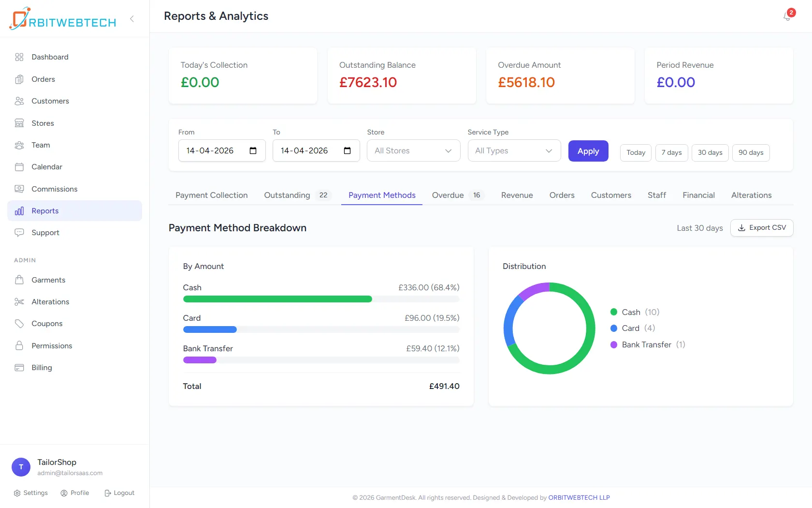Switch to the Overdue tab
This screenshot has height=508, width=812.
pyautogui.click(x=458, y=195)
